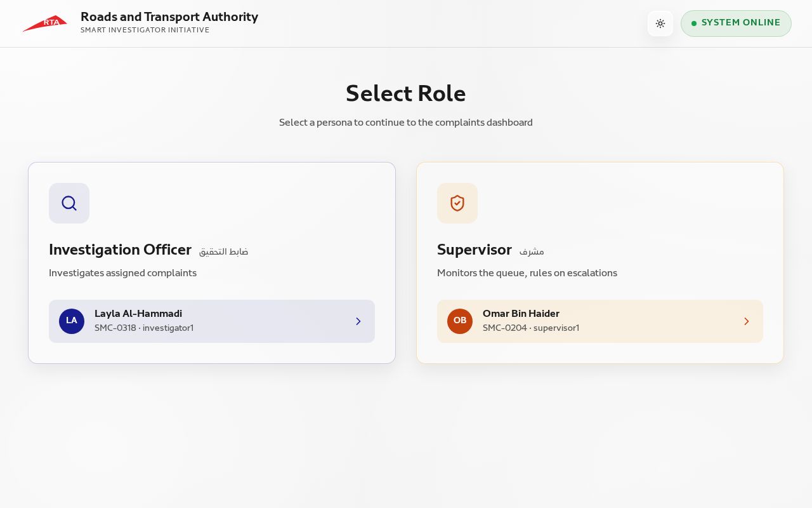
Task: Click the Investigation Officer heading
Action: pos(120,250)
